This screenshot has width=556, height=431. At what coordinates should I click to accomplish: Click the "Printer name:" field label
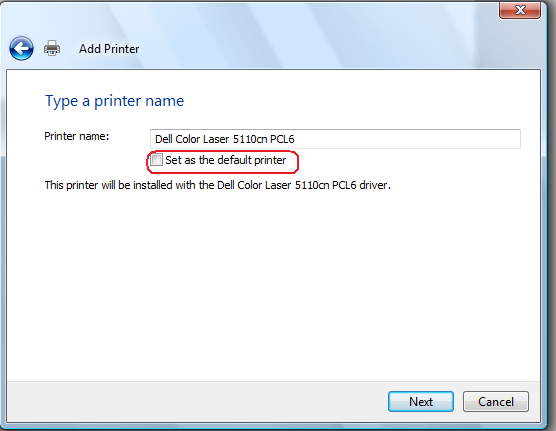tap(77, 136)
